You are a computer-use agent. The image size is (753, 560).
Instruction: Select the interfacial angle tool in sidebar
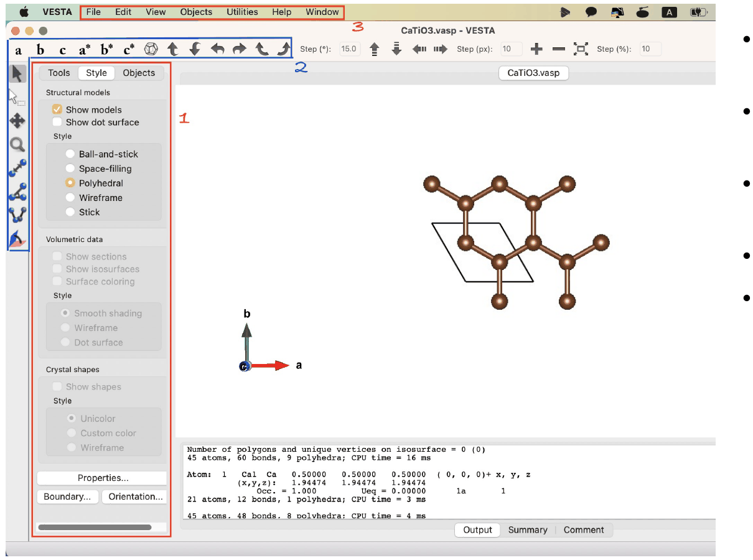pos(17,238)
